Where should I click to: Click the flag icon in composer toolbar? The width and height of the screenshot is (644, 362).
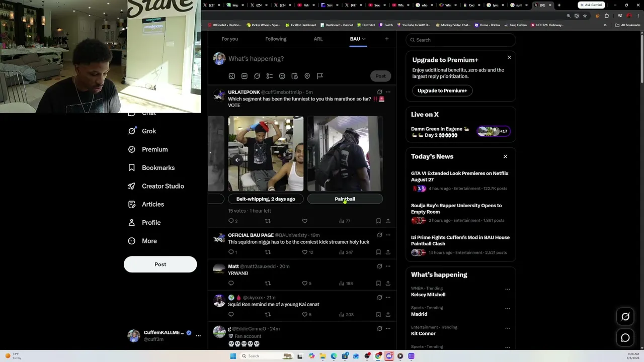click(x=319, y=76)
